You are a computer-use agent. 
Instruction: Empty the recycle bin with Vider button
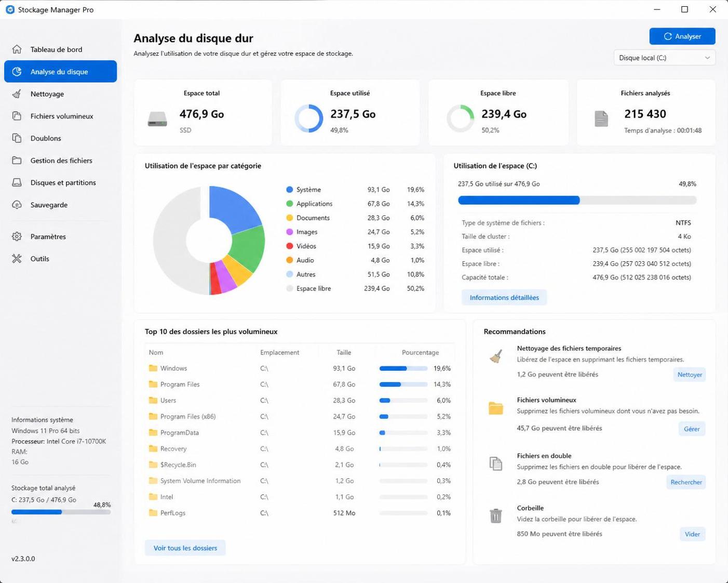(x=692, y=534)
